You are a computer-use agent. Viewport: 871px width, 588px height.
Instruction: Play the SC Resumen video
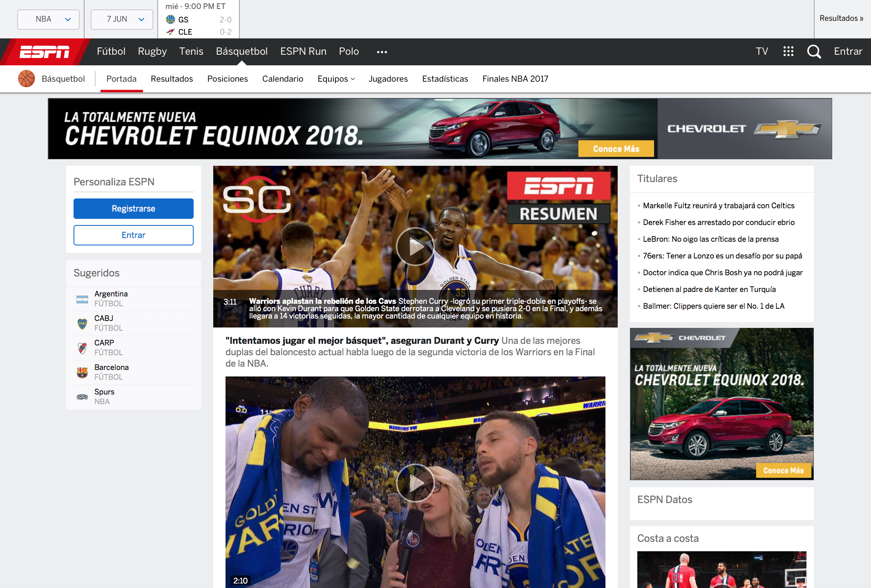click(415, 247)
